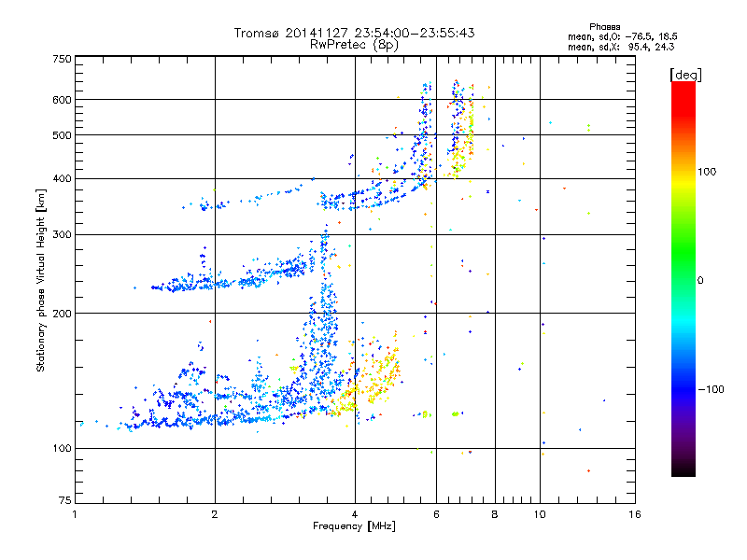Click the '[deg]' colorbar unit label
Image resolution: width=747 pixels, height=560 pixels.
[685, 76]
